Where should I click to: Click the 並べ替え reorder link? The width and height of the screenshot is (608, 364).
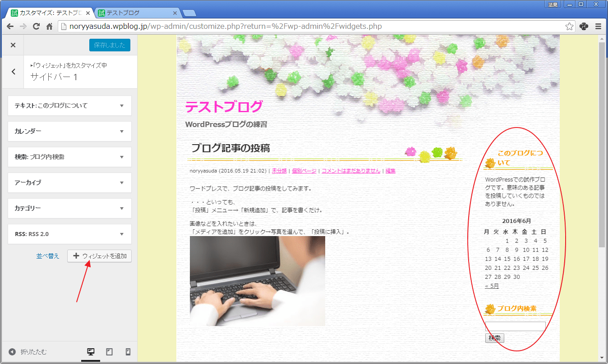(x=48, y=256)
